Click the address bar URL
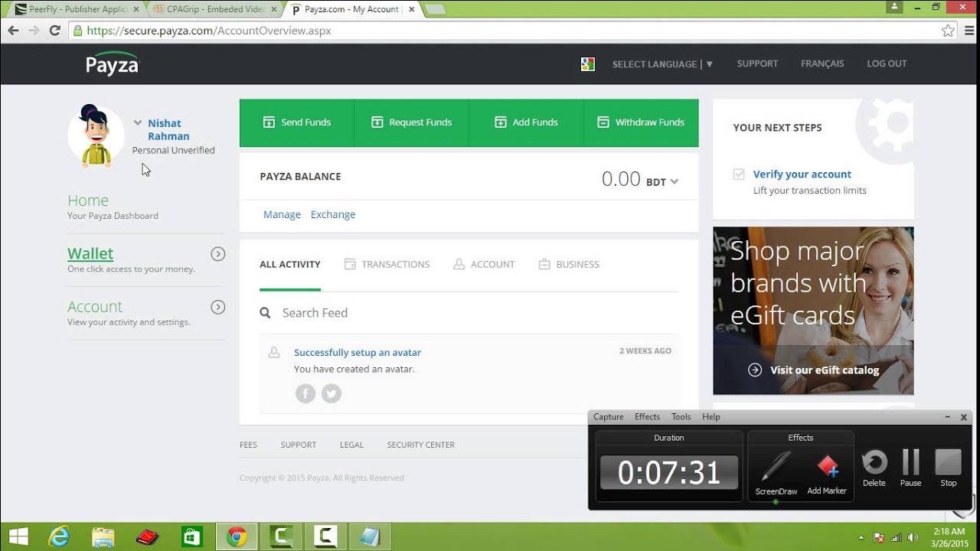This screenshot has height=551, width=980. click(x=209, y=31)
